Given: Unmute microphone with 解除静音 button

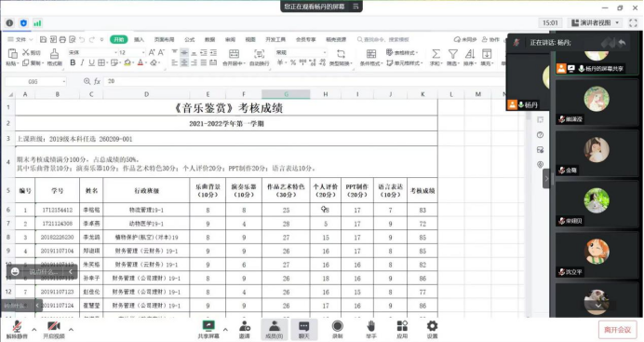Looking at the screenshot, I should point(17,330).
